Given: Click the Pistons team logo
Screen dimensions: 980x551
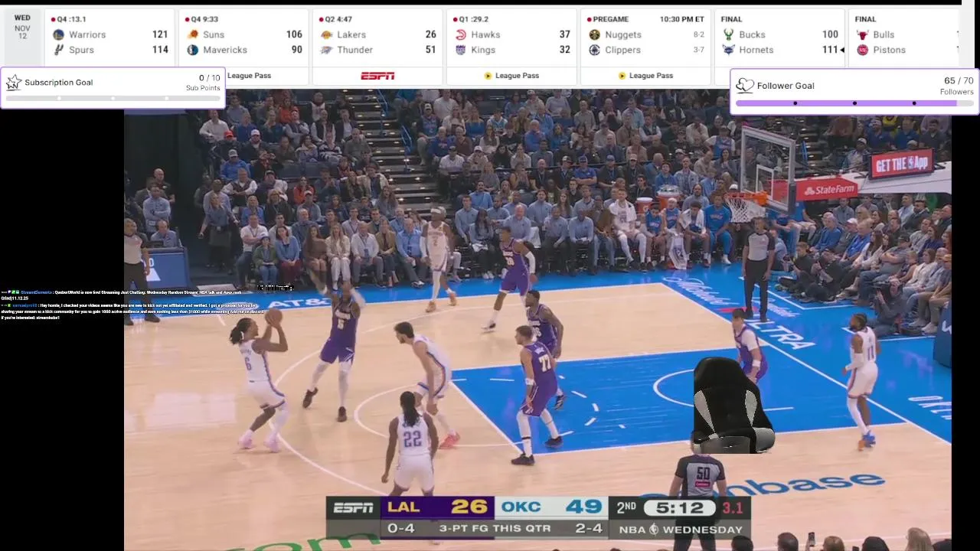Looking at the screenshot, I should [863, 50].
